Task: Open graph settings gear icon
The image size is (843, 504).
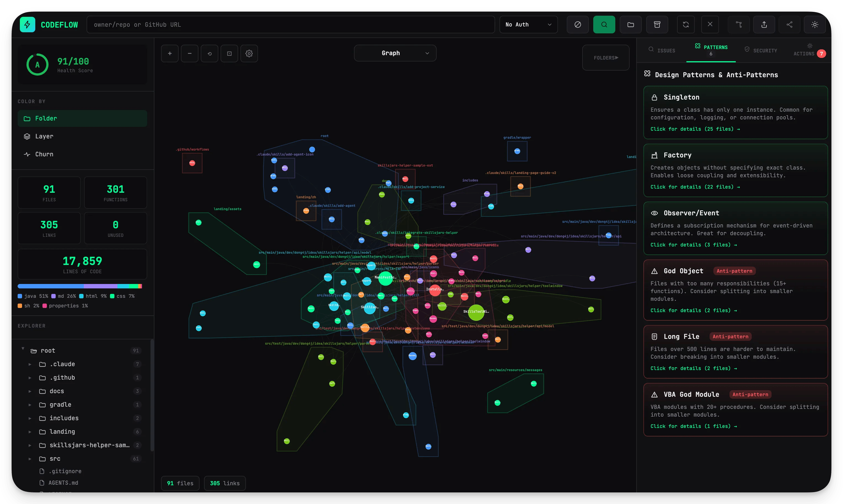Action: [x=249, y=53]
